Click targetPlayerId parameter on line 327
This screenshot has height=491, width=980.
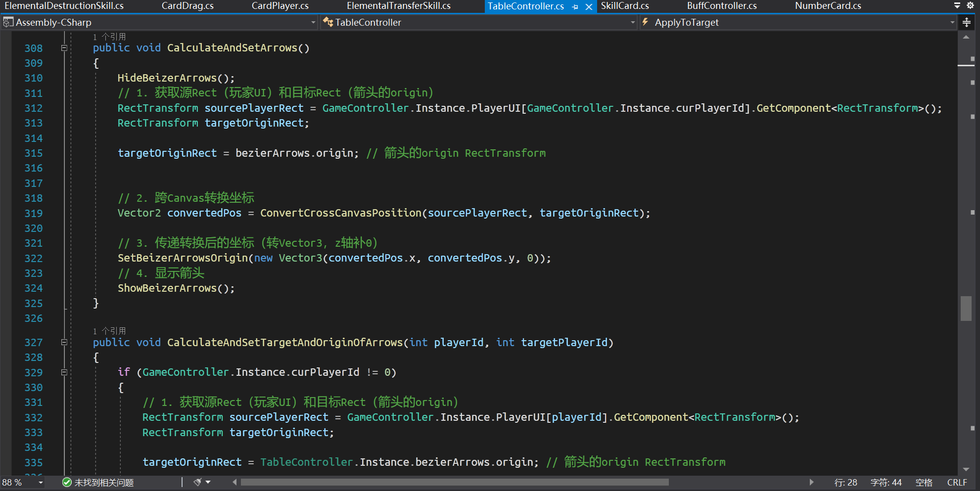point(564,342)
